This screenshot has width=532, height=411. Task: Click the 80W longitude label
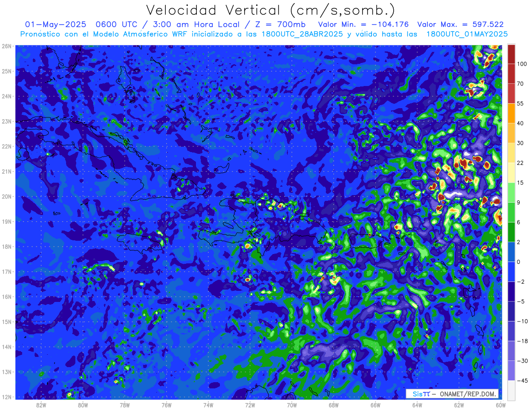click(83, 405)
